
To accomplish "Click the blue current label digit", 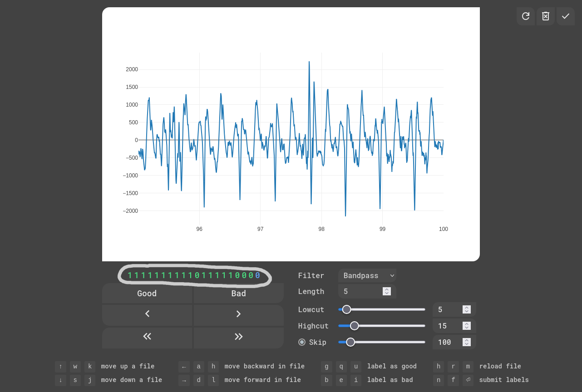I will (258, 275).
